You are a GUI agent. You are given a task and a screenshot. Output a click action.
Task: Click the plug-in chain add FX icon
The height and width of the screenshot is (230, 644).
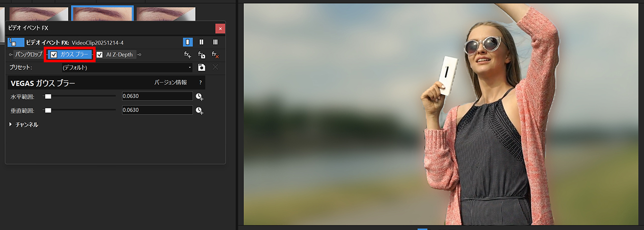(187, 55)
